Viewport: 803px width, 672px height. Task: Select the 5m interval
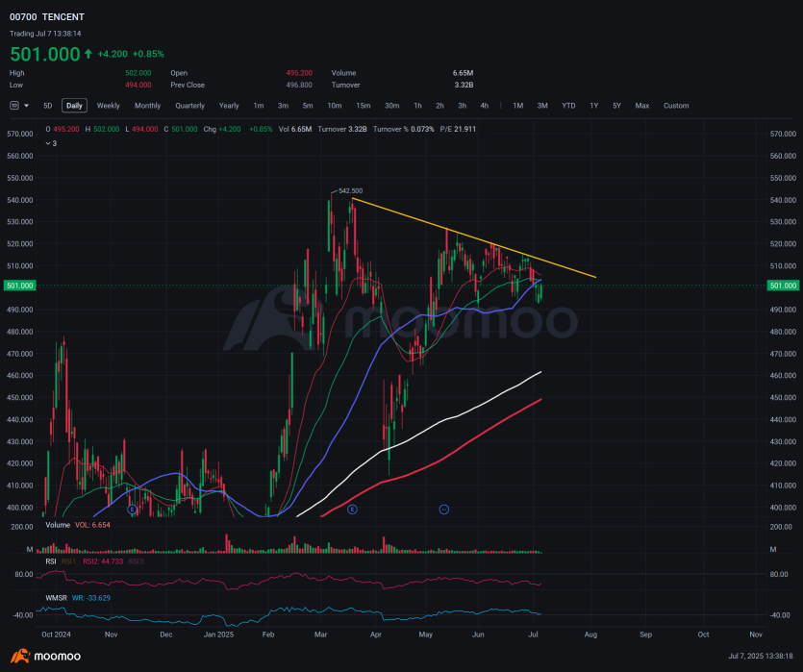308,106
